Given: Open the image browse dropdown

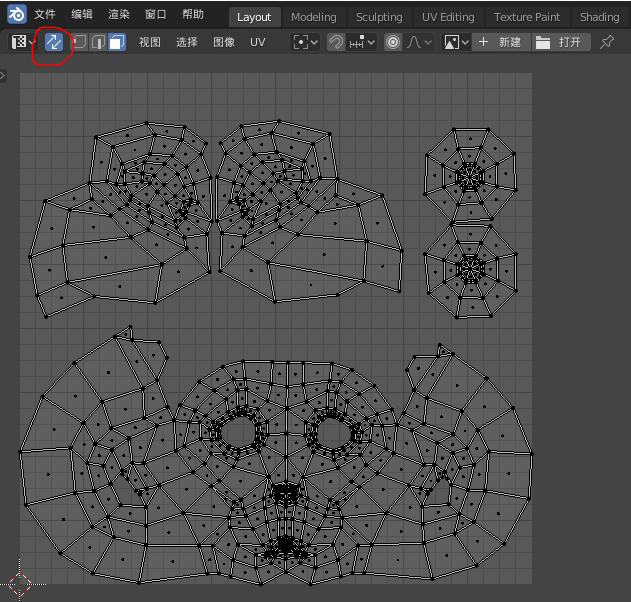Looking at the screenshot, I should [456, 42].
